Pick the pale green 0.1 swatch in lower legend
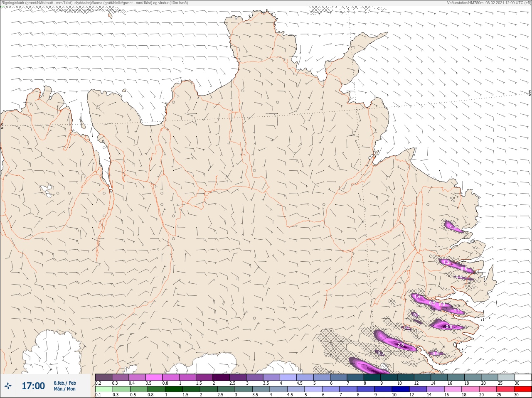Screen dimensions: 532x398 [104, 389]
